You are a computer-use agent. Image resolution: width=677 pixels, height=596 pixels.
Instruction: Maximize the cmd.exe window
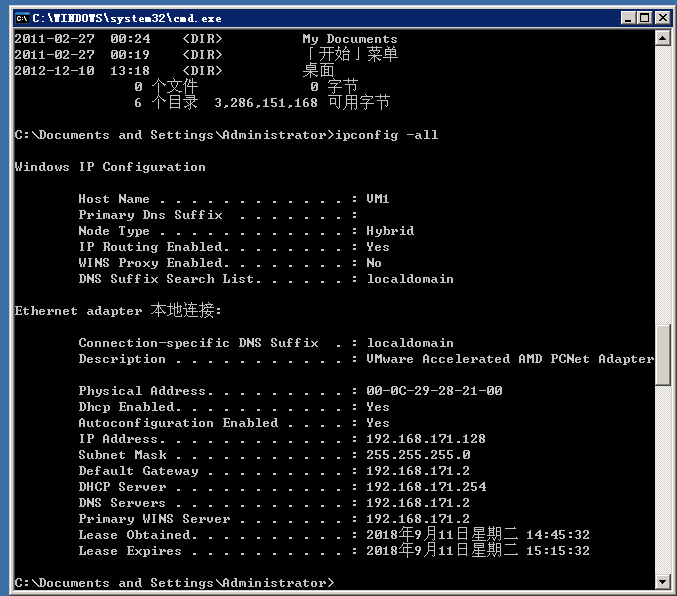tap(645, 18)
